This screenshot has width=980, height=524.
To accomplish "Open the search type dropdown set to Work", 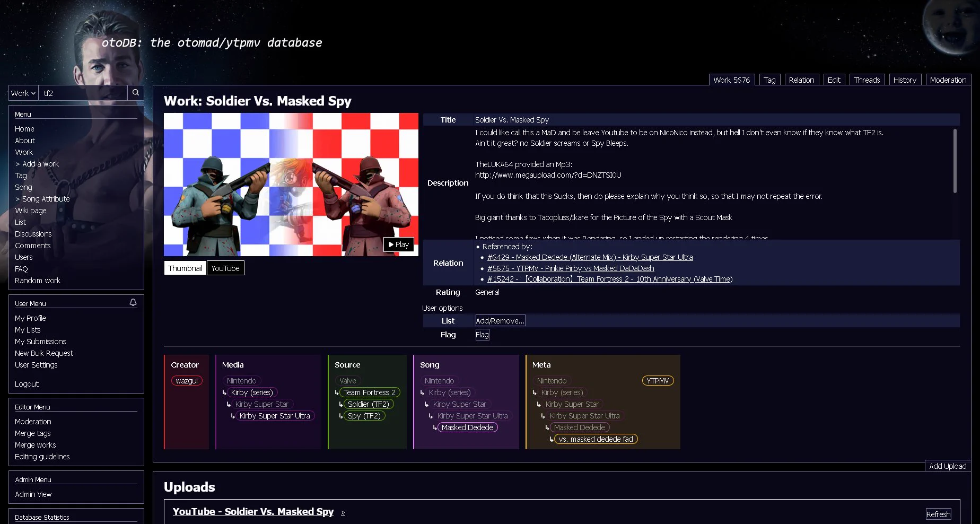I will point(23,93).
